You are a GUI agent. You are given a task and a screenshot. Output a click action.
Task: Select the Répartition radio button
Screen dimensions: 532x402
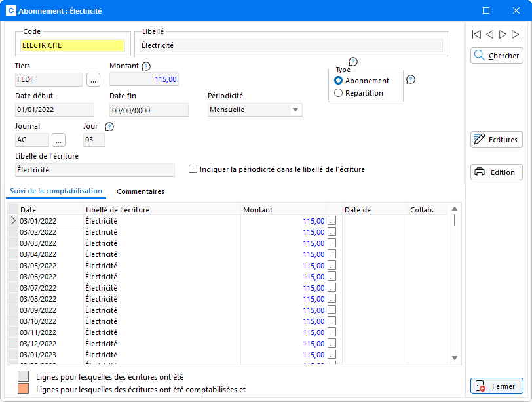(x=339, y=93)
